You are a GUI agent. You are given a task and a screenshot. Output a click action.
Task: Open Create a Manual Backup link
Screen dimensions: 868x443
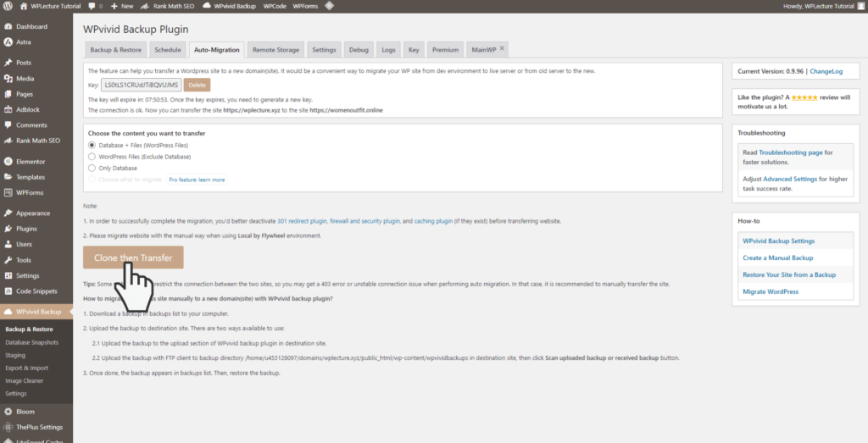(x=778, y=257)
